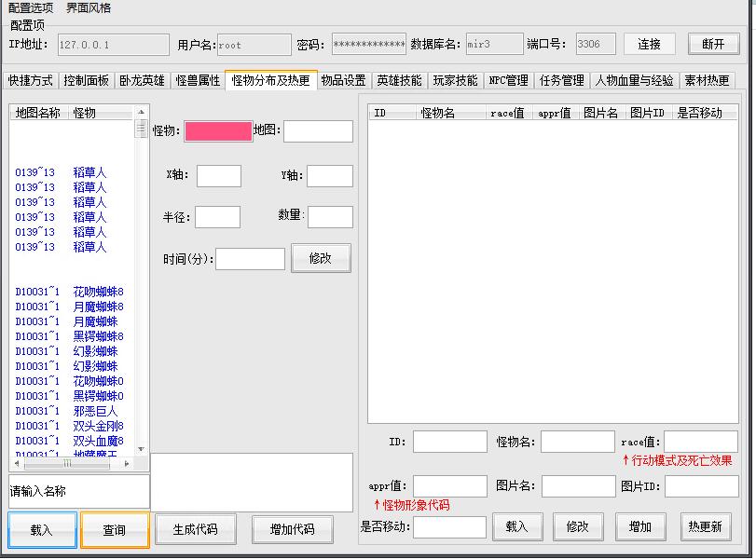756x559 pixels.
Task: Click the 连接 button
Action: (x=650, y=44)
